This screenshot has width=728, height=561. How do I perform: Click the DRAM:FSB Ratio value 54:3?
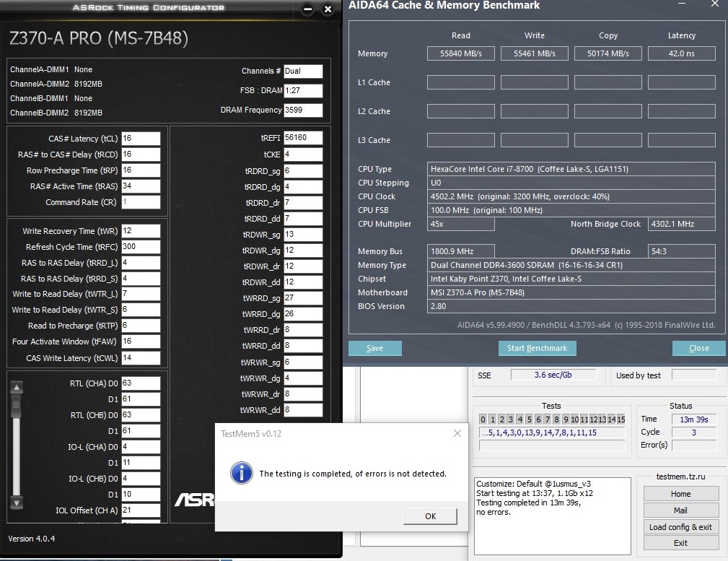tap(681, 251)
